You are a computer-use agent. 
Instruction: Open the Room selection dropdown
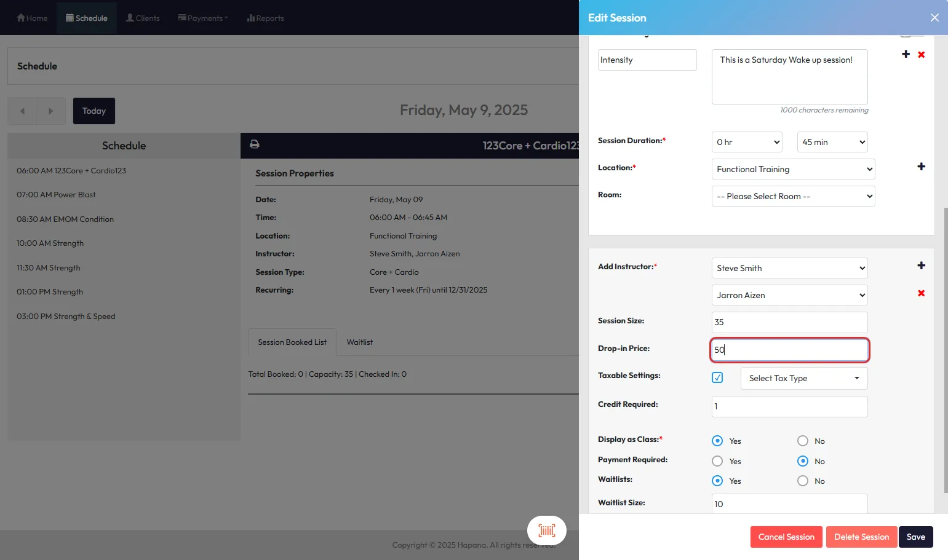(x=793, y=197)
